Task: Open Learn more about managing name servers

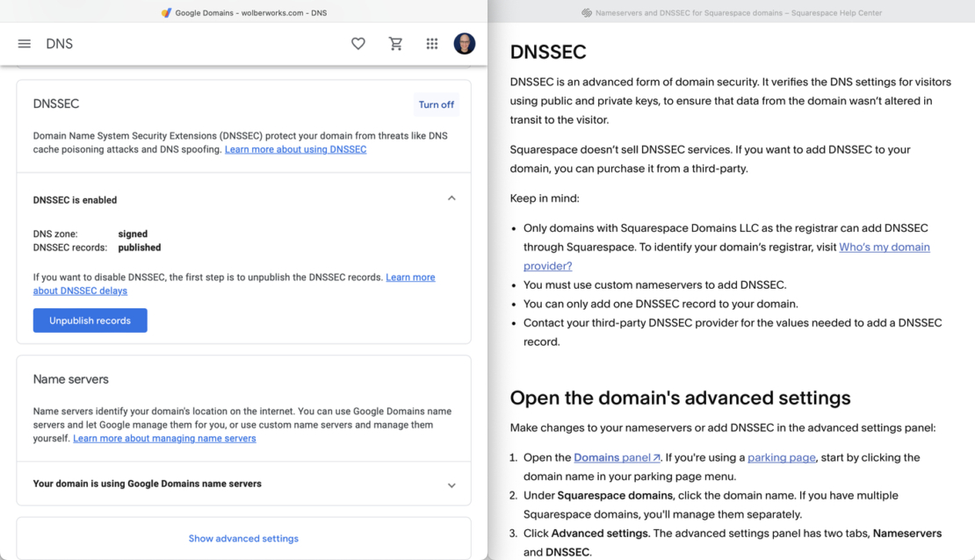Action: click(163, 438)
